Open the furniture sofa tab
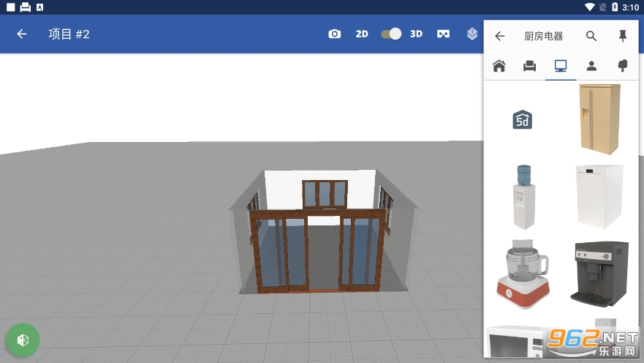Screen dimensions: 644x363 [x=530, y=66]
